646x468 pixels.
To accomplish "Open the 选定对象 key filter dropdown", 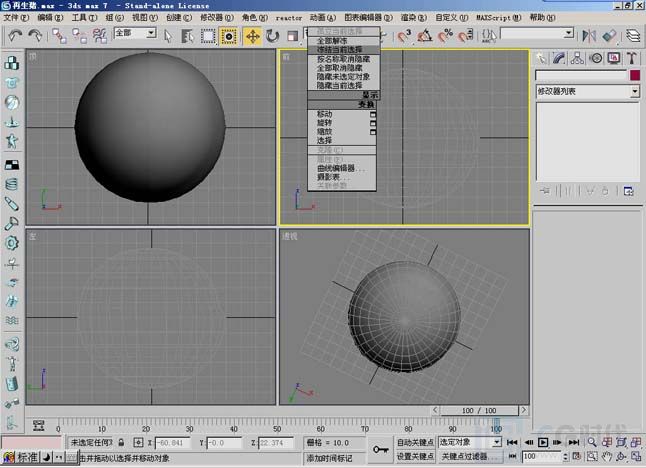I will tap(470, 442).
